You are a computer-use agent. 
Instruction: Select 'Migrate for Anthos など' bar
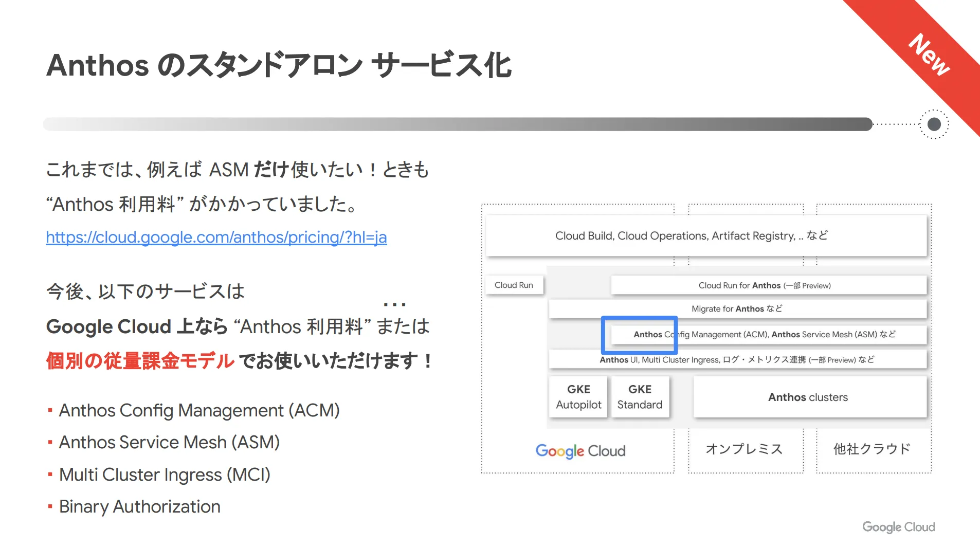(x=737, y=308)
